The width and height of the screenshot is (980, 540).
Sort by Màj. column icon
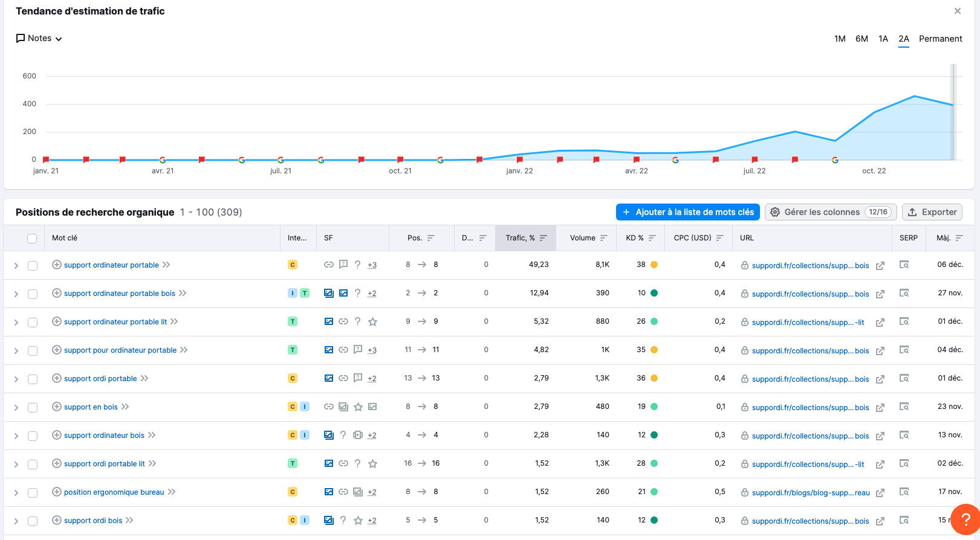pyautogui.click(x=959, y=238)
